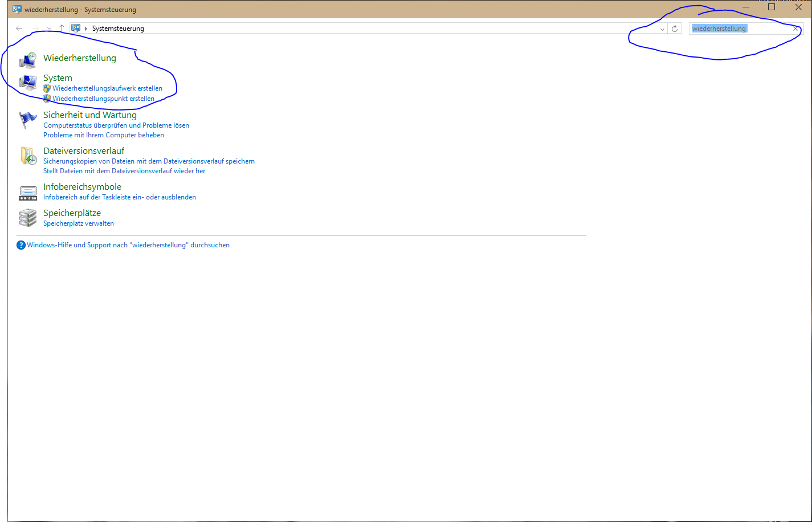
Task: Click the Infobereichsymbole icon
Action: tap(28, 193)
